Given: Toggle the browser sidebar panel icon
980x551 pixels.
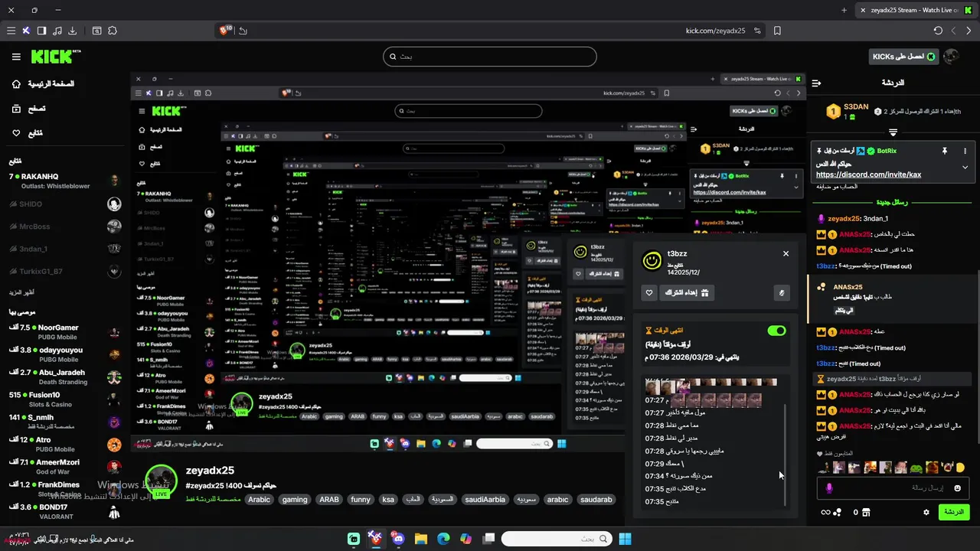Looking at the screenshot, I should 41,31.
